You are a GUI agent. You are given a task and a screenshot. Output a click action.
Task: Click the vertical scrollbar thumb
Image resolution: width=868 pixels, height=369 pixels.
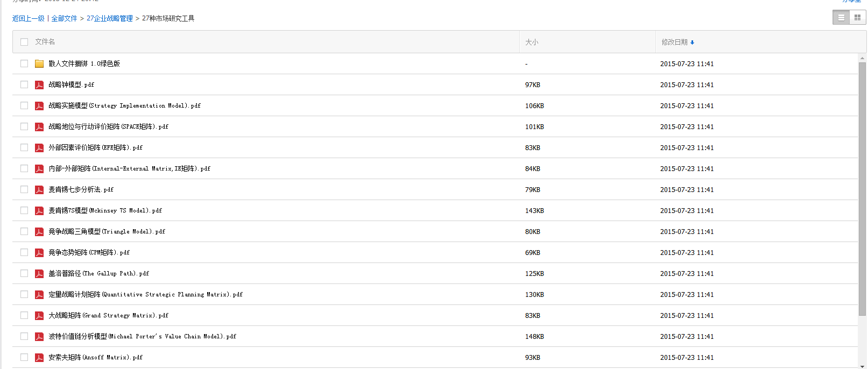pos(862,188)
